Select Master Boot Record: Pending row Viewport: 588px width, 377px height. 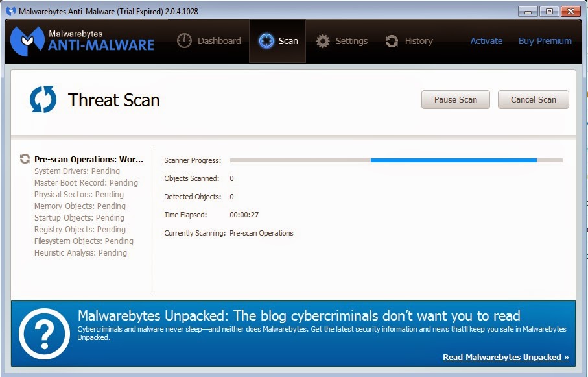[86, 182]
